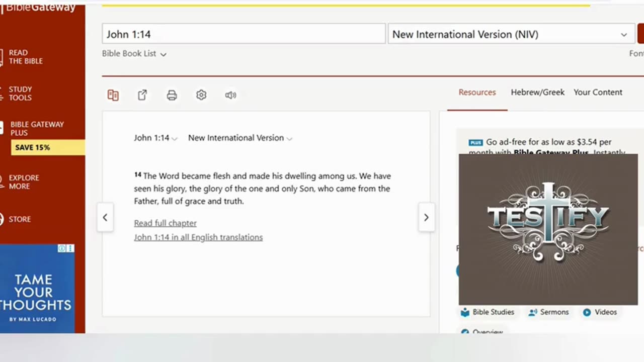Expand the John 1:14 passage selector
The height and width of the screenshot is (362, 644).
pos(155,138)
